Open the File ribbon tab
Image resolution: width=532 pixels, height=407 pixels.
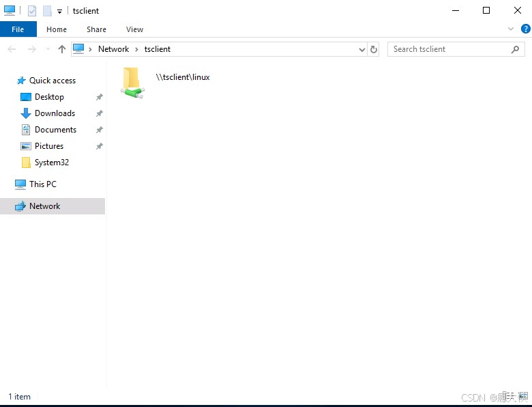click(18, 29)
